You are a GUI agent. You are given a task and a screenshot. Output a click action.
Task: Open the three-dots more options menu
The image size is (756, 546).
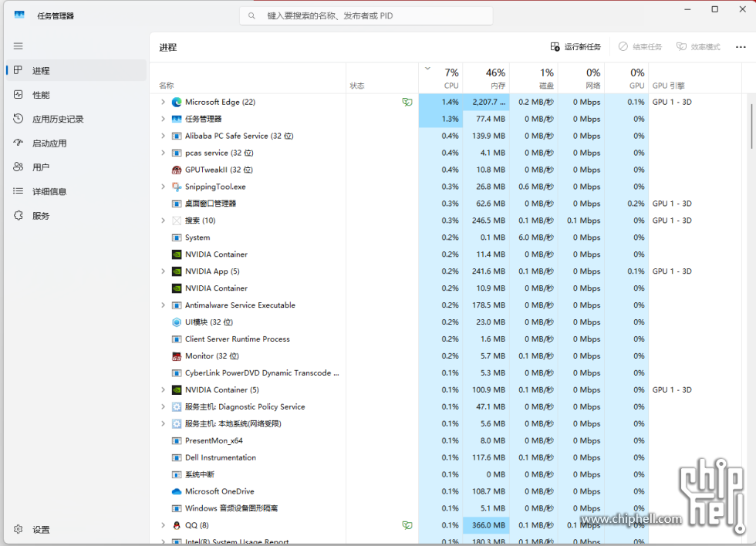click(741, 47)
